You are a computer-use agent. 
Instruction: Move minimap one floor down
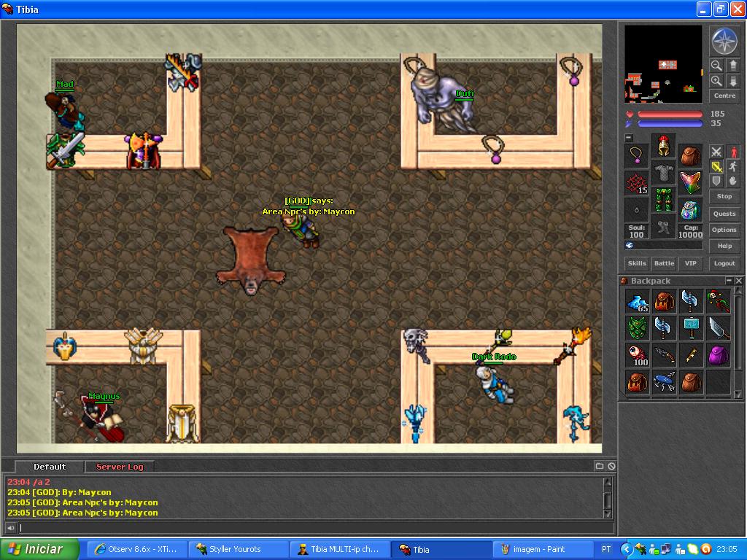pos(733,81)
